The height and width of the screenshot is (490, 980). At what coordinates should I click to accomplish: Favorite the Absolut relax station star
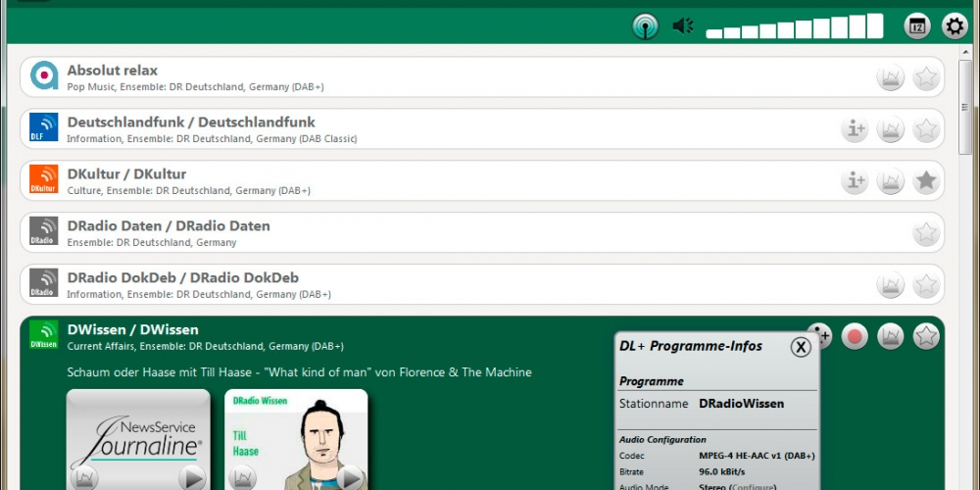click(926, 77)
